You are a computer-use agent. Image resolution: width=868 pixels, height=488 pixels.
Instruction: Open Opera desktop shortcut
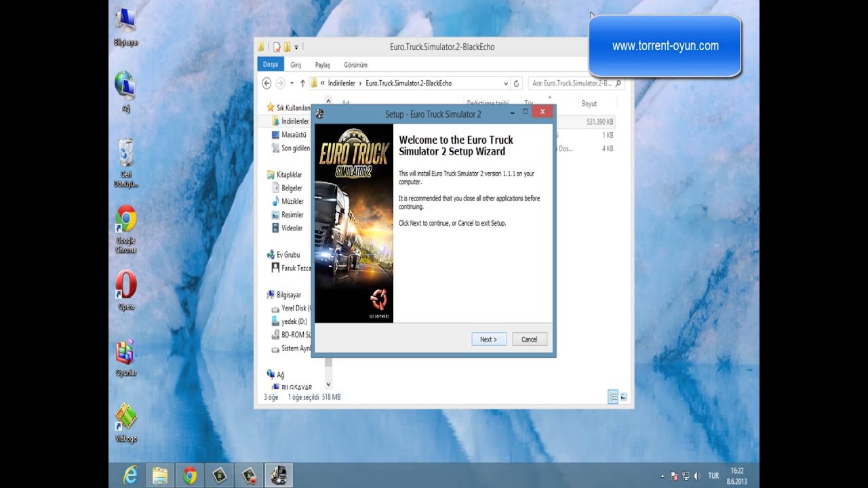[x=125, y=291]
